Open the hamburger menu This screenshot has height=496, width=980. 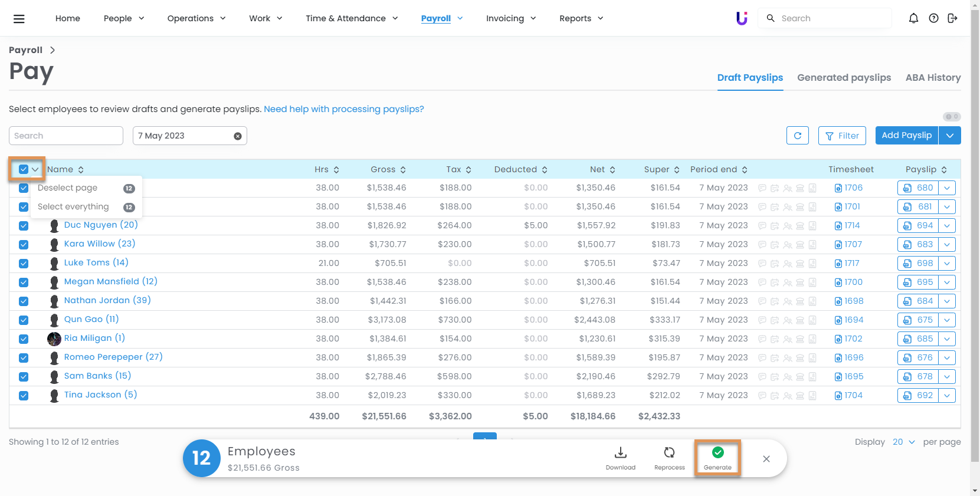(x=19, y=19)
